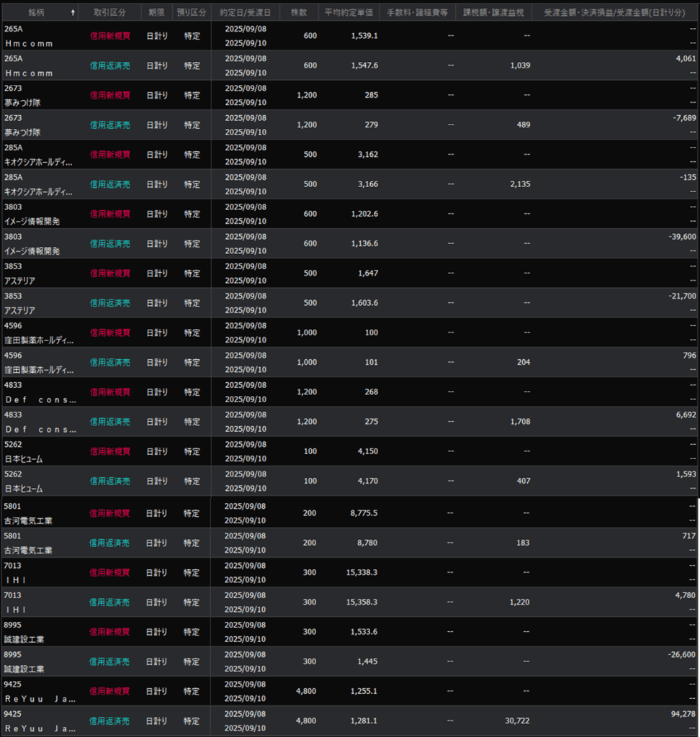Select the 信用返済売 label in 夢みつけ隊 row
700x737 pixels.
tap(109, 125)
